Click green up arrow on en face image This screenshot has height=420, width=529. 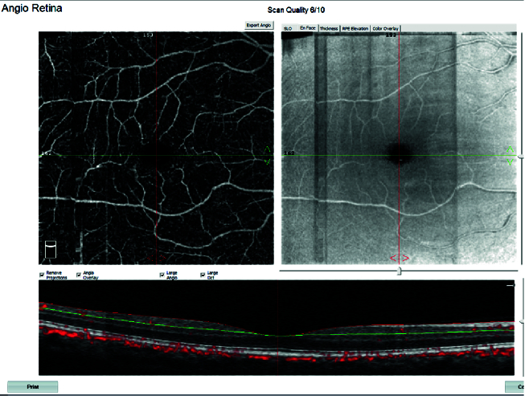pos(509,149)
